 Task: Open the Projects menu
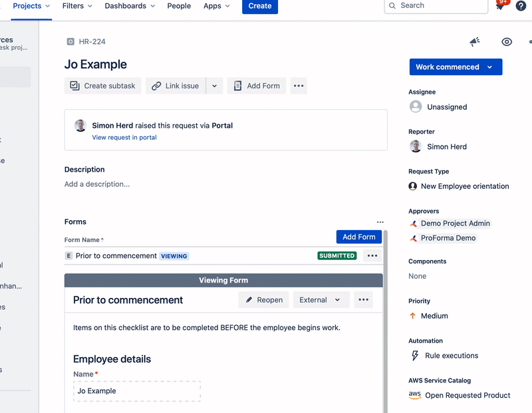[x=31, y=6]
